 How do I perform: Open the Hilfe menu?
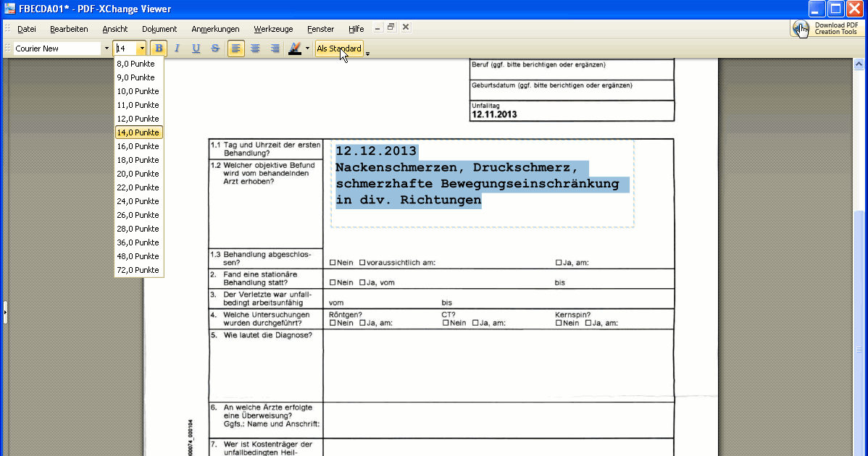click(x=356, y=29)
